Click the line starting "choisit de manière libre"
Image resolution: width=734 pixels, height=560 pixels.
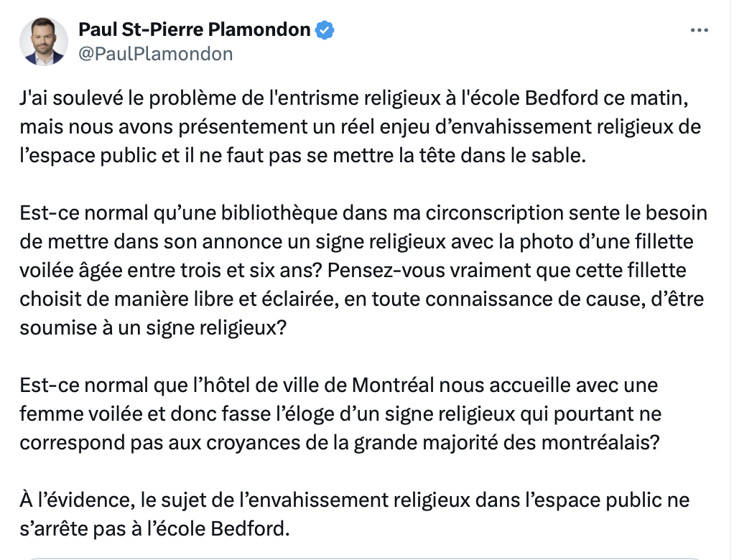click(361, 299)
